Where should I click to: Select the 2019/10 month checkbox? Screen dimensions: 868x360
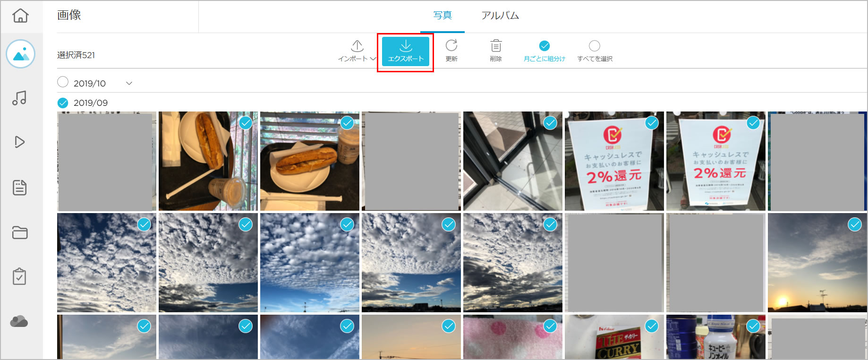pyautogui.click(x=63, y=82)
